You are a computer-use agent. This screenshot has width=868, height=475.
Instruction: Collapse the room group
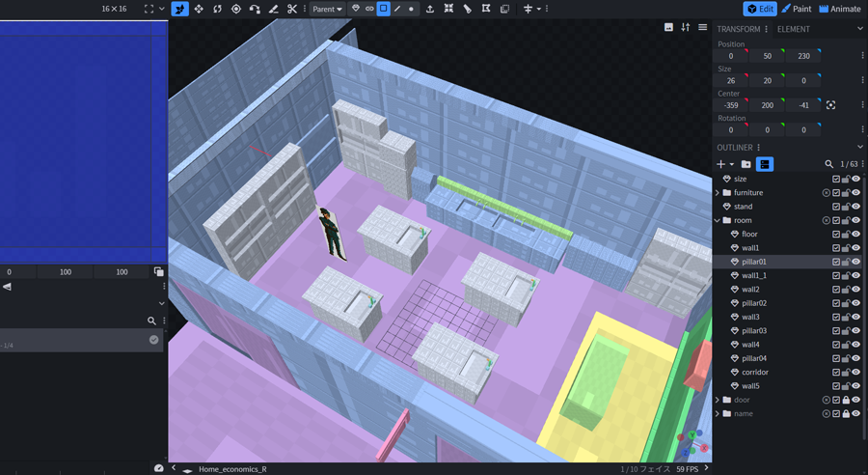click(718, 220)
